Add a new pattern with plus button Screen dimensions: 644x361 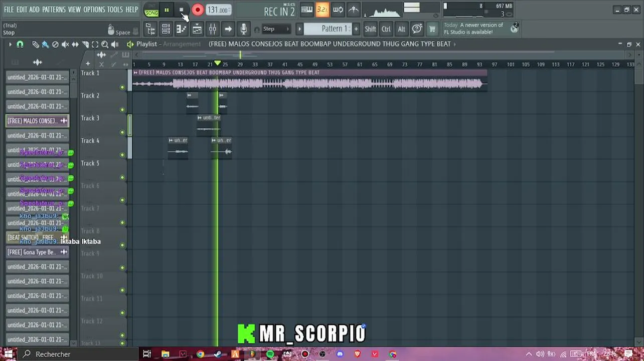pos(356,29)
